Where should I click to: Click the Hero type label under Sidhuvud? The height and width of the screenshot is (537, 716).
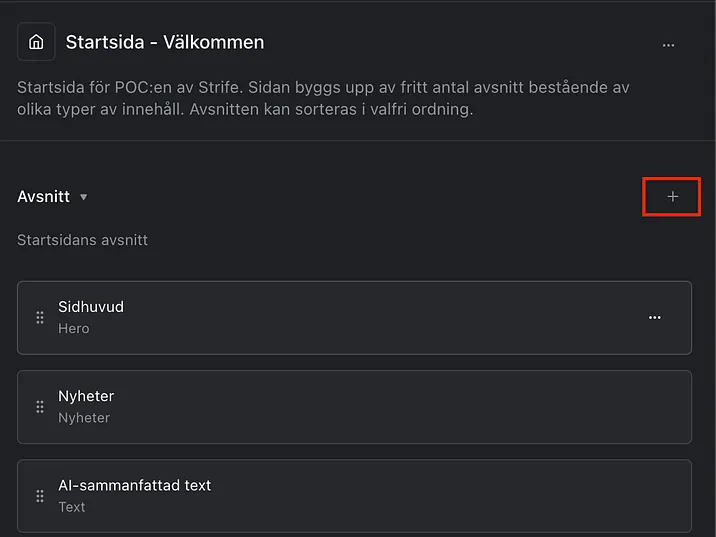point(73,328)
